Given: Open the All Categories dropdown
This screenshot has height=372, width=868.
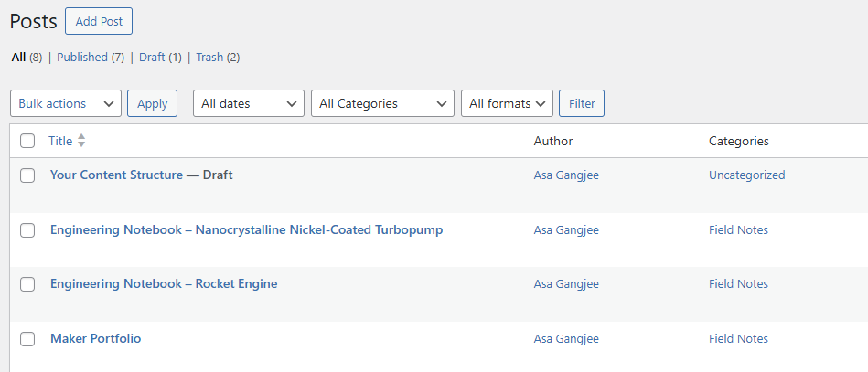Looking at the screenshot, I should (382, 103).
